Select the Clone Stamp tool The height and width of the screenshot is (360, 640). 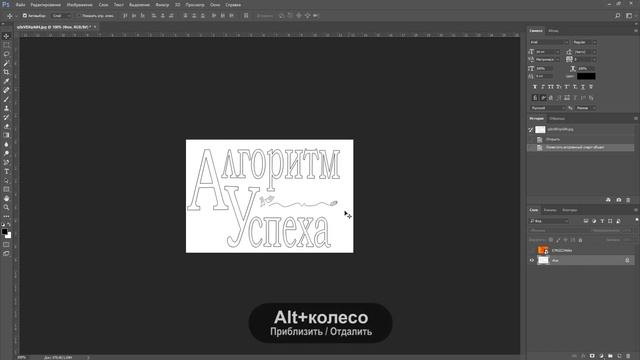[6, 108]
